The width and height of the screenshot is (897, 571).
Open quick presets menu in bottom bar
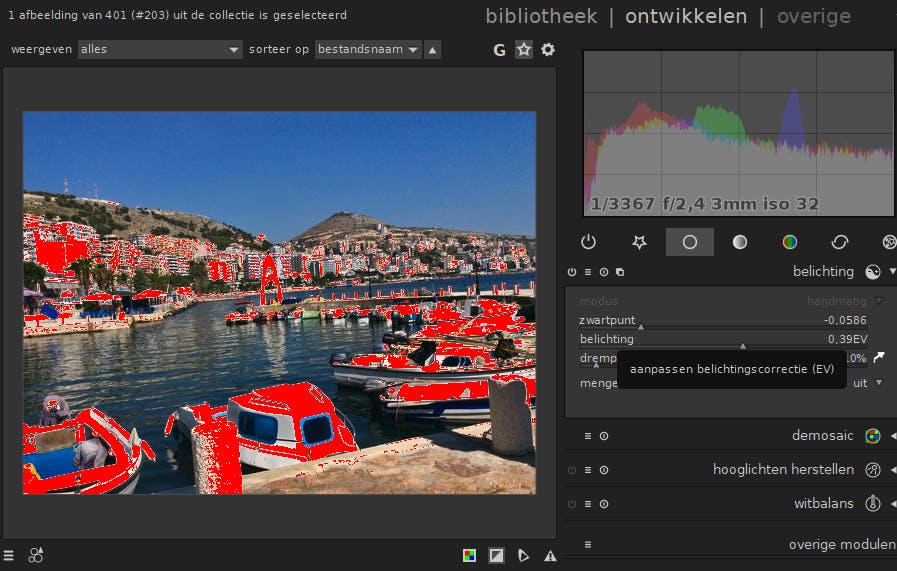click(x=8, y=556)
